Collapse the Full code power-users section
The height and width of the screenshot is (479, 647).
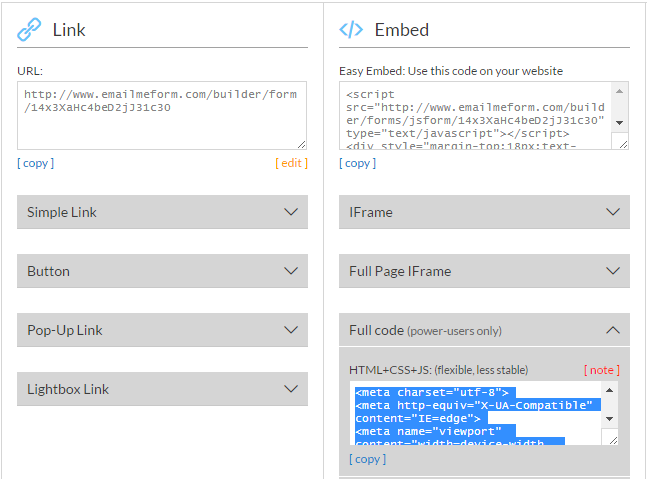[484, 330]
